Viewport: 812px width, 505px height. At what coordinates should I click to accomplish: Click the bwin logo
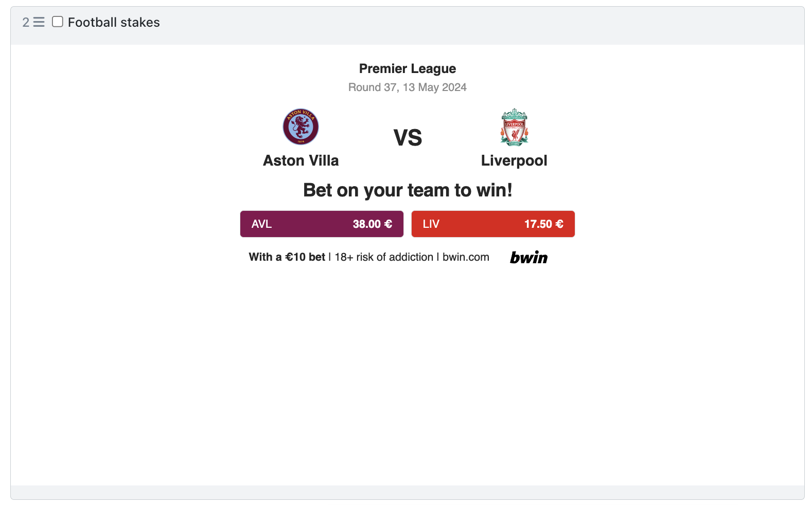coord(528,257)
